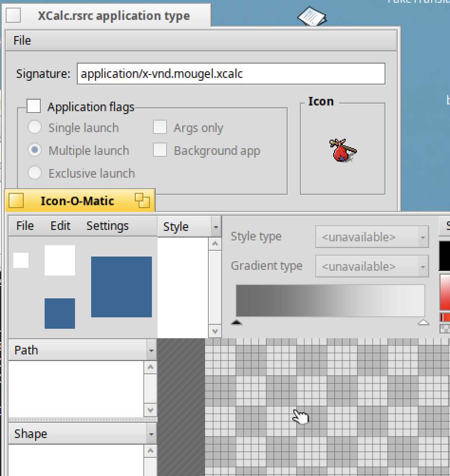Screen dimensions: 450x476
Task: Click the red sack application icon
Action: coord(343,150)
